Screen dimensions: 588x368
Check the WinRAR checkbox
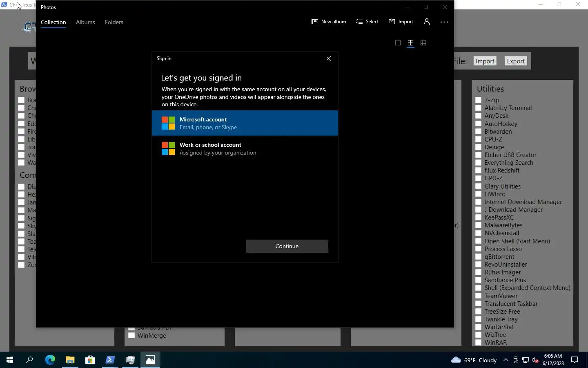[x=478, y=343]
